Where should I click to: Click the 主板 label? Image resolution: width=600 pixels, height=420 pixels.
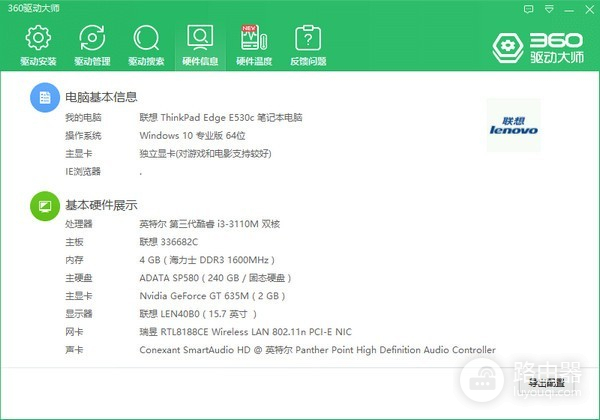(x=74, y=242)
